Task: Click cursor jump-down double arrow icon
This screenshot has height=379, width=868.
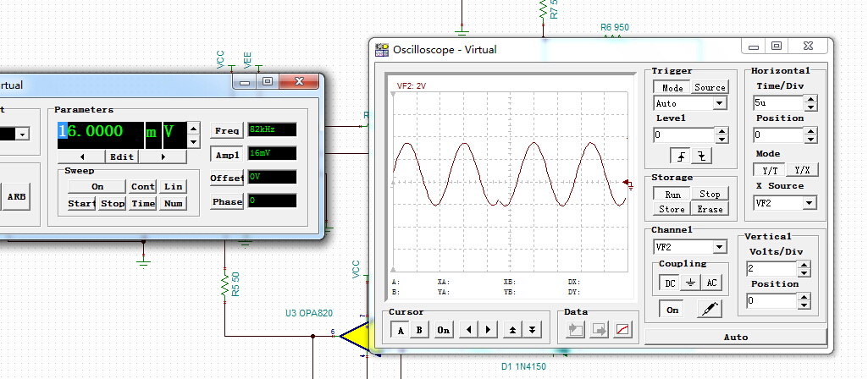Action: 532,330
